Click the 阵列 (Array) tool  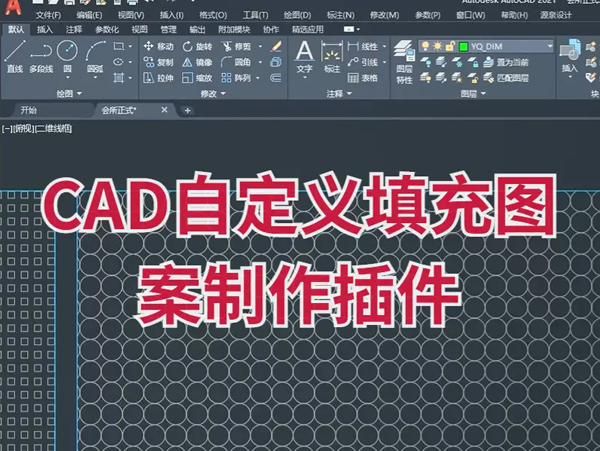236,78
